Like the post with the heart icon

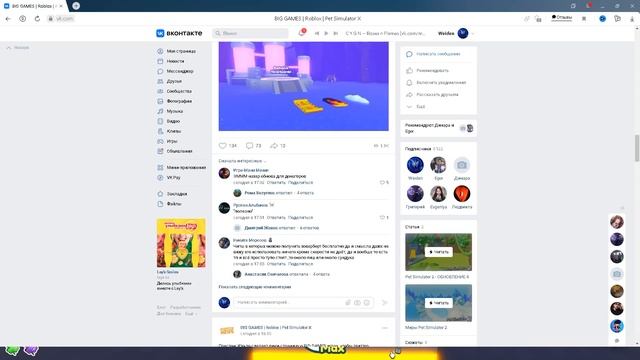click(x=222, y=145)
